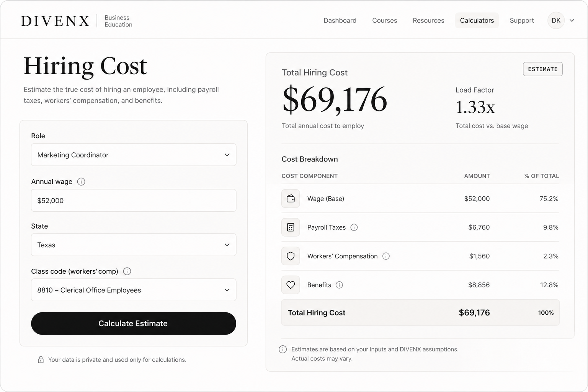Click the $1,560 workers' comp amount

[x=479, y=256]
